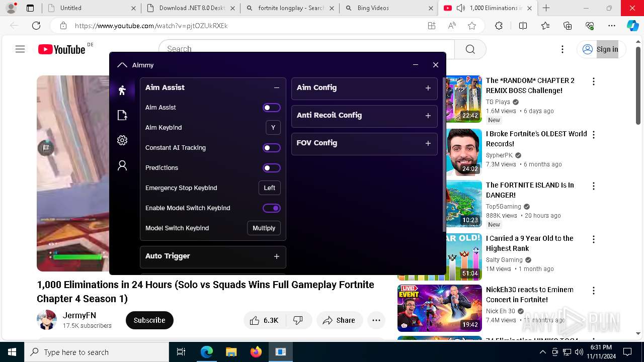Switch to Download .NET 8.0 tab
The width and height of the screenshot is (644, 362).
pos(191,8)
